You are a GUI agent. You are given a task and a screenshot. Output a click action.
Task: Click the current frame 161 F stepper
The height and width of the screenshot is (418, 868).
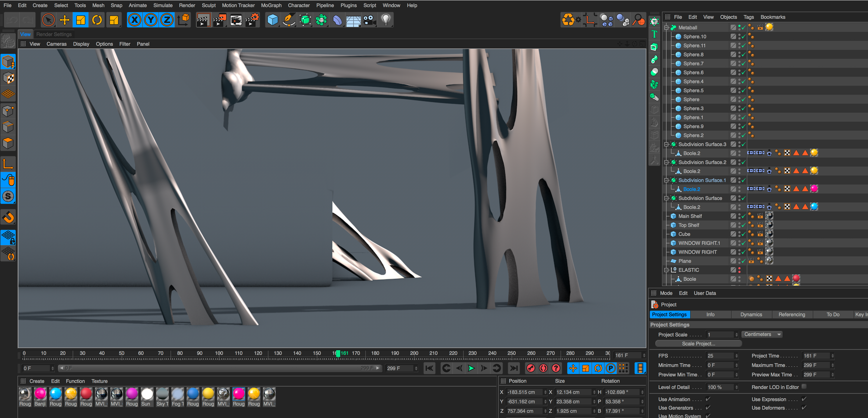click(x=644, y=355)
